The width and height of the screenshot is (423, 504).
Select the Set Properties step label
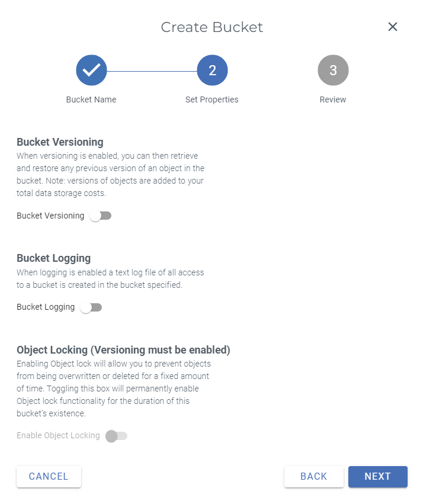point(212,99)
